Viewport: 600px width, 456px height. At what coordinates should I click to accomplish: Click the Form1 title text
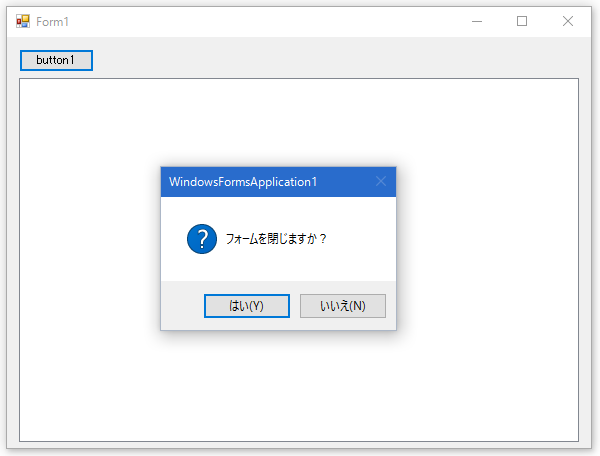tap(52, 22)
